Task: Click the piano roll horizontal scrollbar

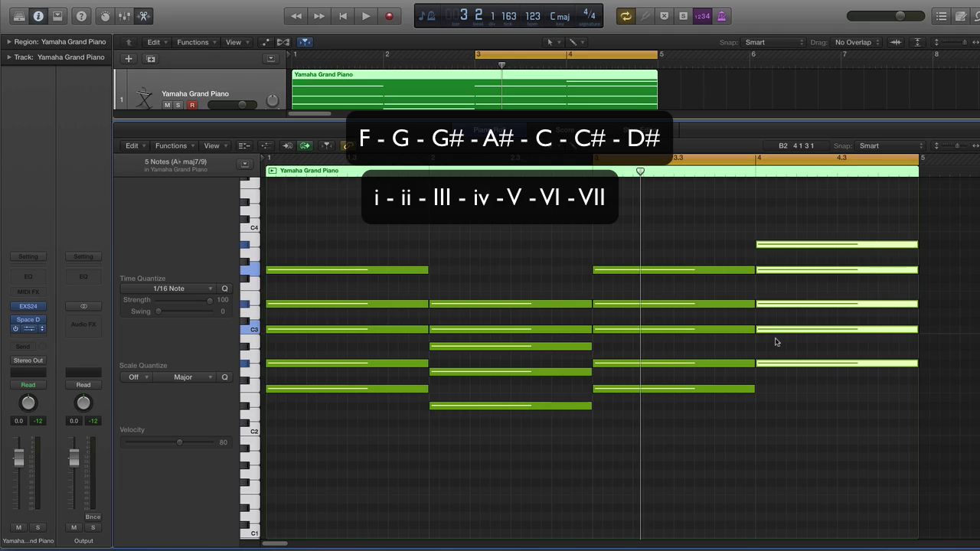Action: pos(275,543)
